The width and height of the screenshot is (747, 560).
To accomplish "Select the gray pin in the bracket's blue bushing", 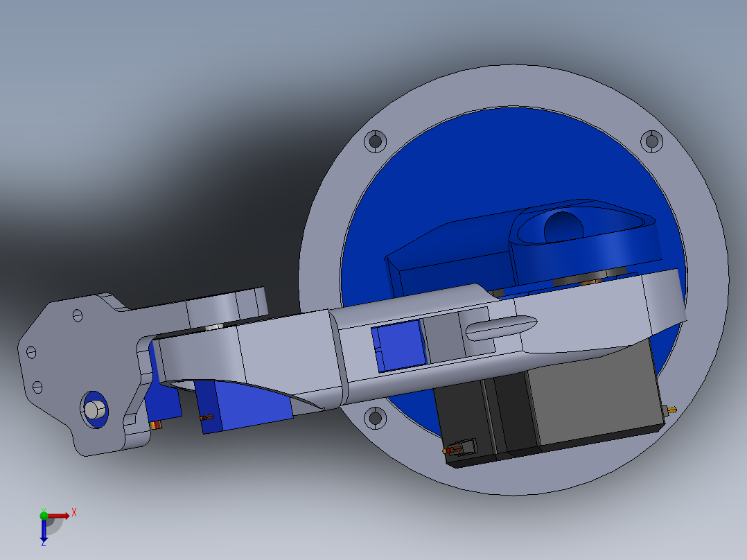I will coord(94,410).
